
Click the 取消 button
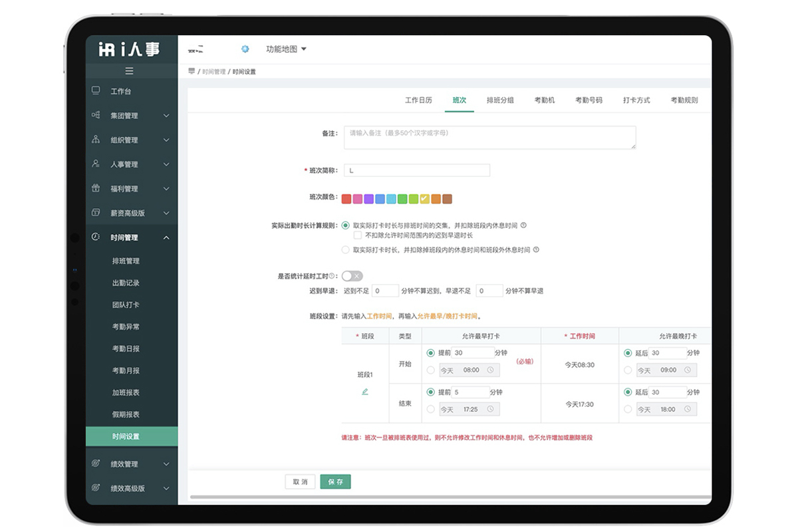[x=300, y=481]
